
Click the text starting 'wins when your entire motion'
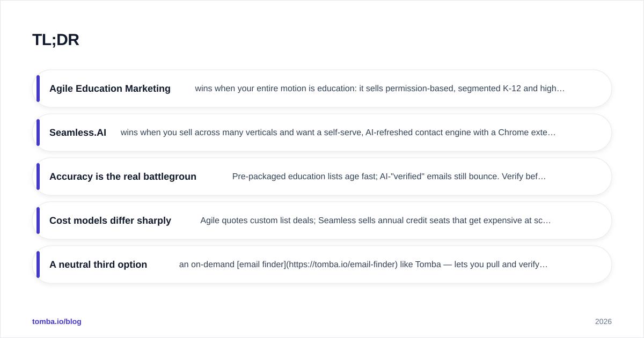[380, 89]
